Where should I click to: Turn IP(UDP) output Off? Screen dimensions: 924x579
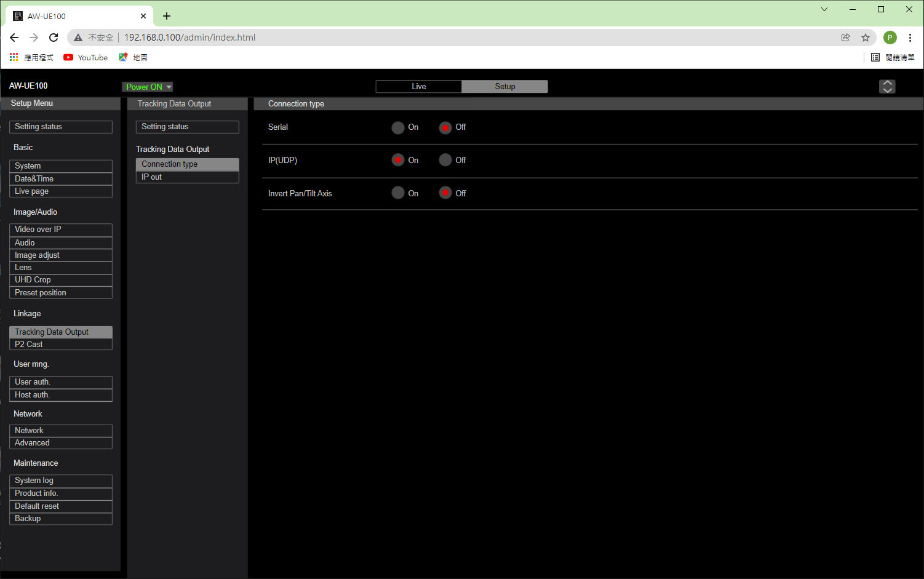445,160
